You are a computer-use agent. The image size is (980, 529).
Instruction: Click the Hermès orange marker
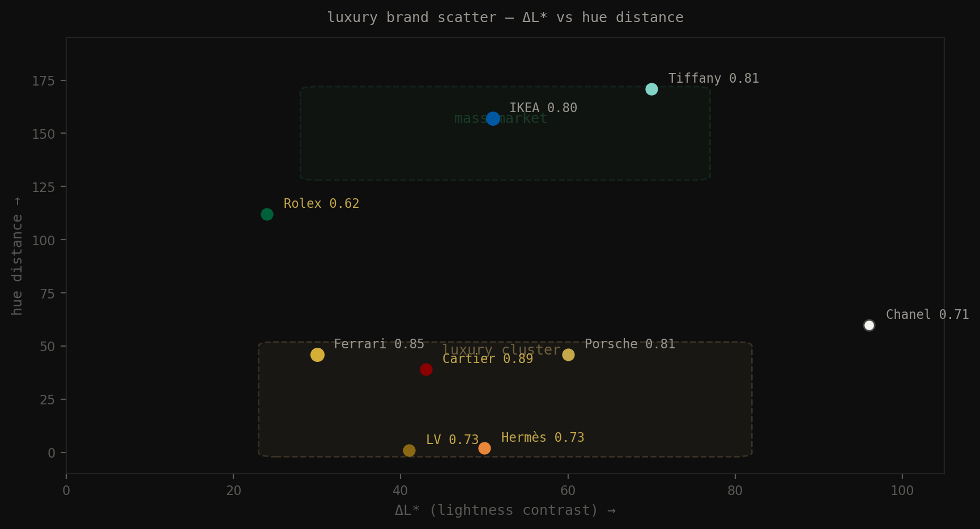[484, 448]
